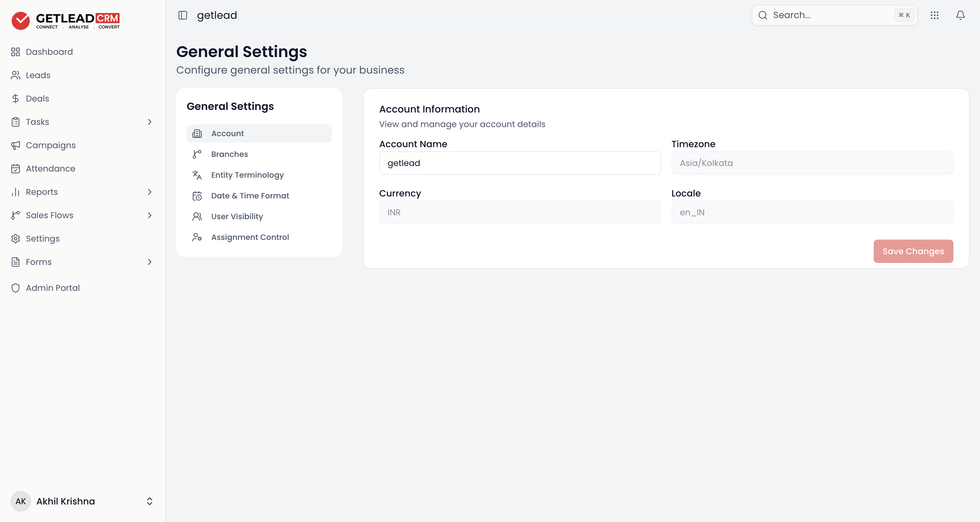Screen dimensions: 980x522
Task: Expand the Forms submenu chevron
Action: [x=149, y=262]
